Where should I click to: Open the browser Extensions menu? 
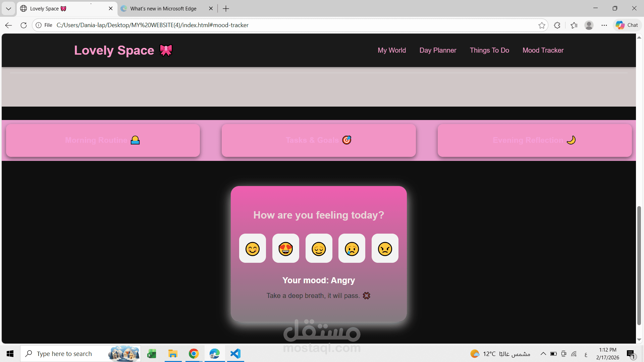pos(557,25)
